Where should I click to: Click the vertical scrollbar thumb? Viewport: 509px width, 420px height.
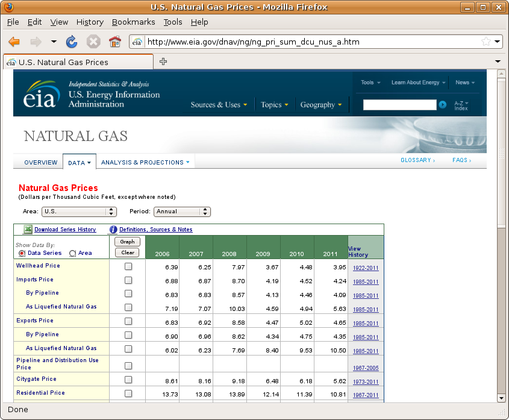(501, 152)
